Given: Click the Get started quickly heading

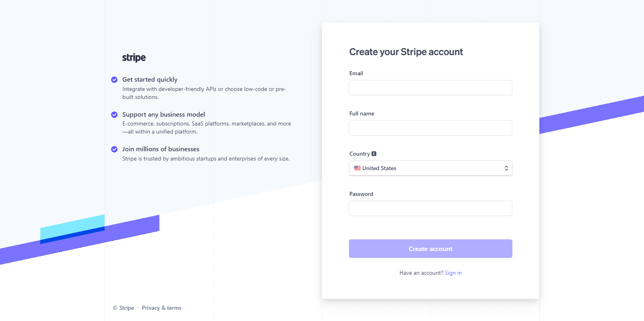Looking at the screenshot, I should 150,80.
